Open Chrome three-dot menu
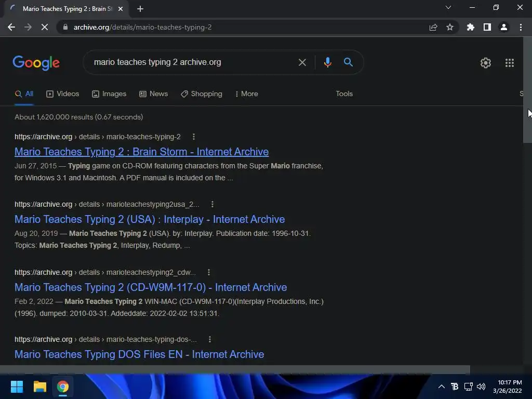Screen dimensions: 532x399 [521, 27]
